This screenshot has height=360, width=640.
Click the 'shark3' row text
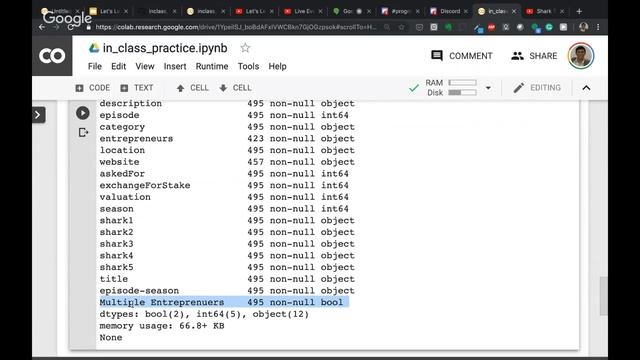tap(116, 244)
